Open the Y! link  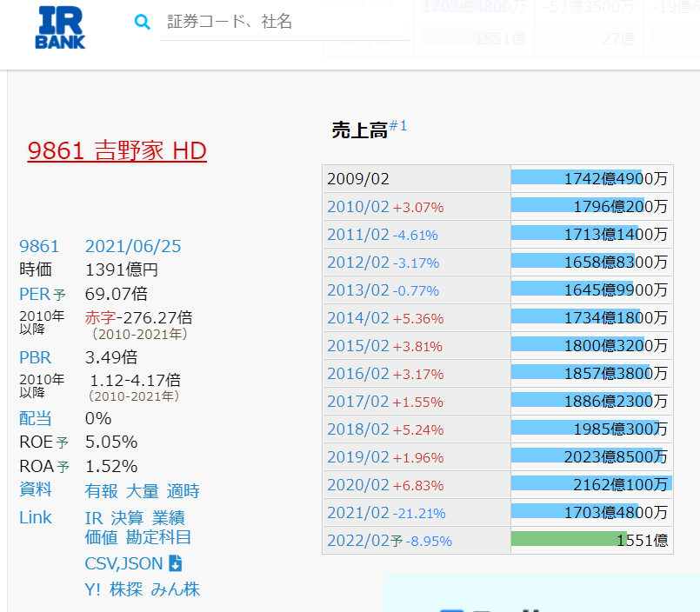point(92,589)
